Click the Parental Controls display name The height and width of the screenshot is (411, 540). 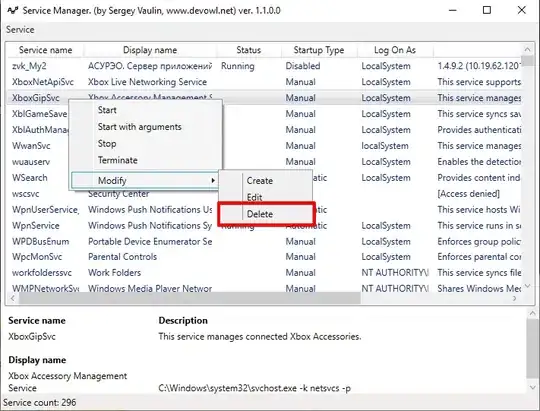pos(122,257)
